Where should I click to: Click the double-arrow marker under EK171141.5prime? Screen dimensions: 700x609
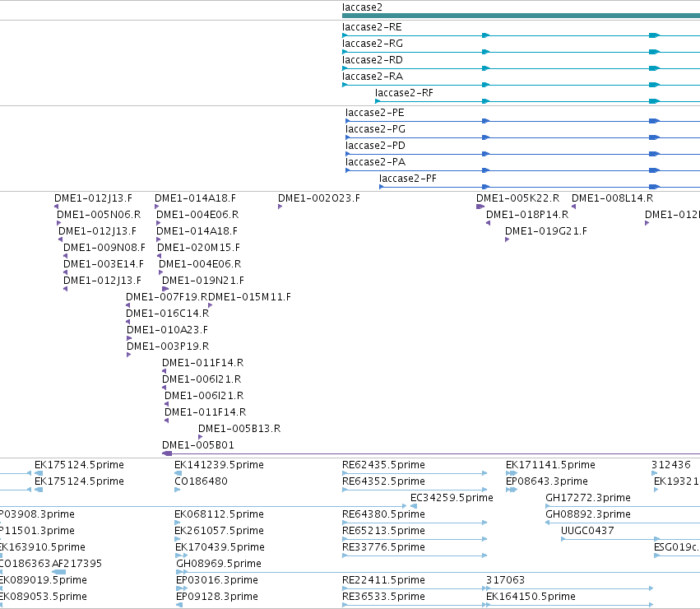512,473
